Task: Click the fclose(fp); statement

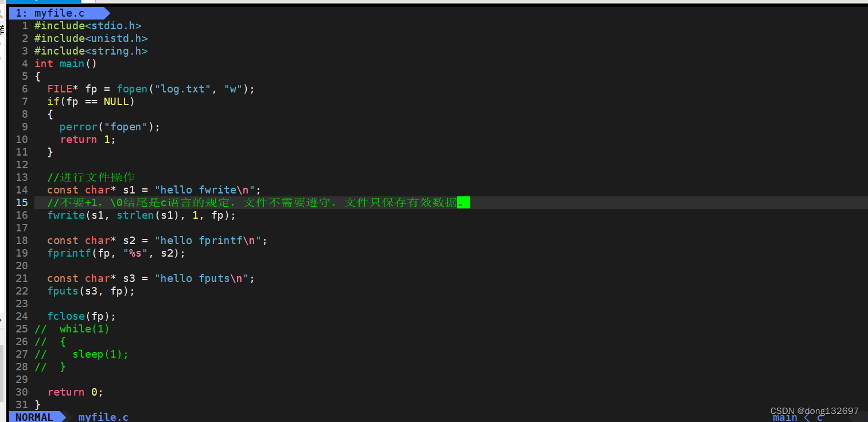Action: click(x=81, y=316)
